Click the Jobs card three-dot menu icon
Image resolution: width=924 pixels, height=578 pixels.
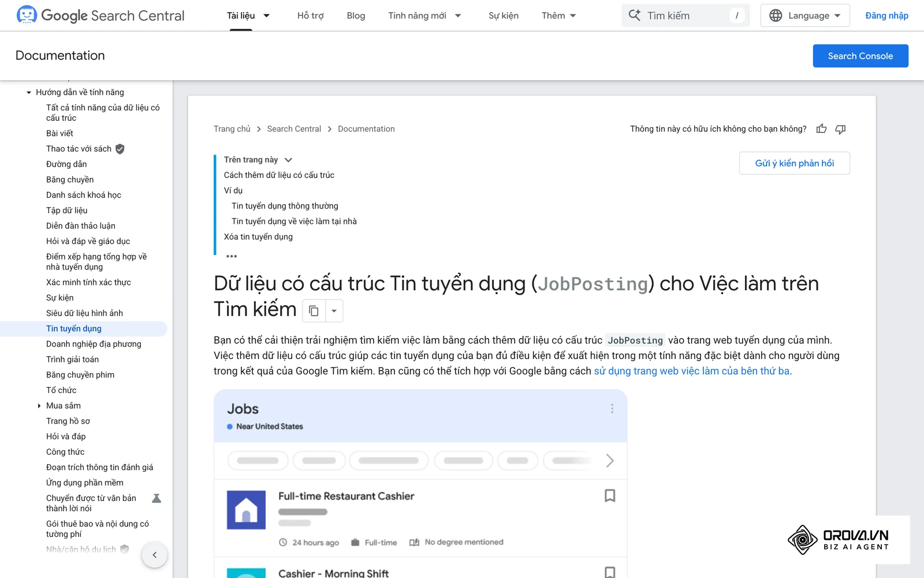(x=612, y=409)
